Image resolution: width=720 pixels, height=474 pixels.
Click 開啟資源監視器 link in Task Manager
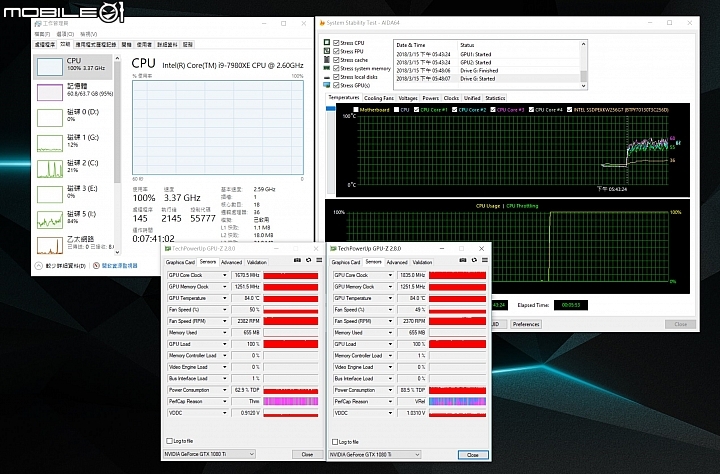[x=119, y=265]
